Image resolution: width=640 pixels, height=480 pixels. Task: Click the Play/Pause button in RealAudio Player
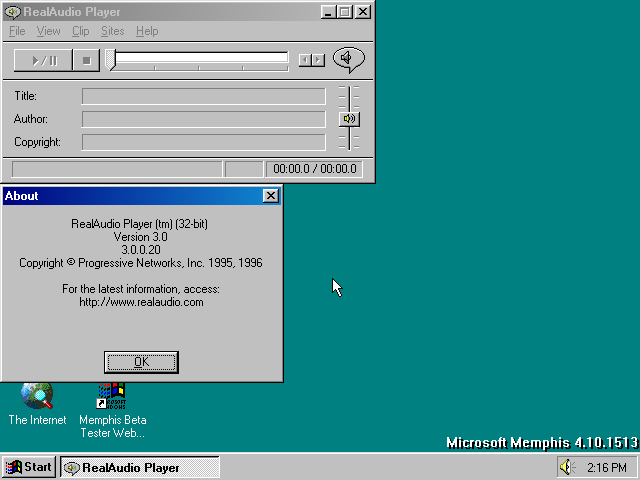(x=43, y=60)
